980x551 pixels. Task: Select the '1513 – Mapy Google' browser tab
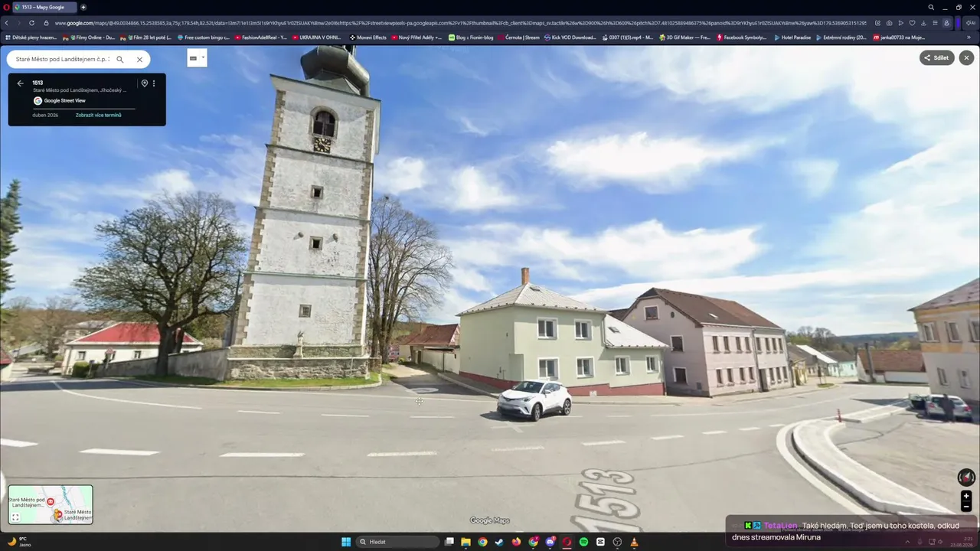click(43, 7)
